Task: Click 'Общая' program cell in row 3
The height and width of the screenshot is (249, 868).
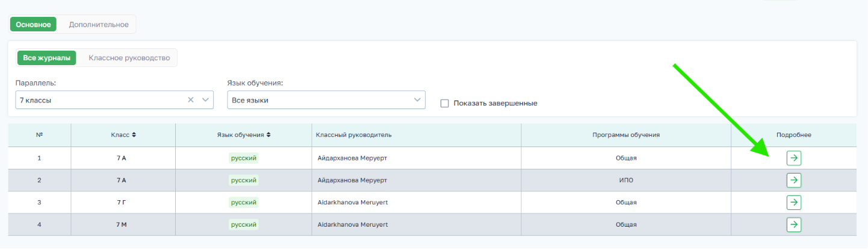Action: point(626,203)
